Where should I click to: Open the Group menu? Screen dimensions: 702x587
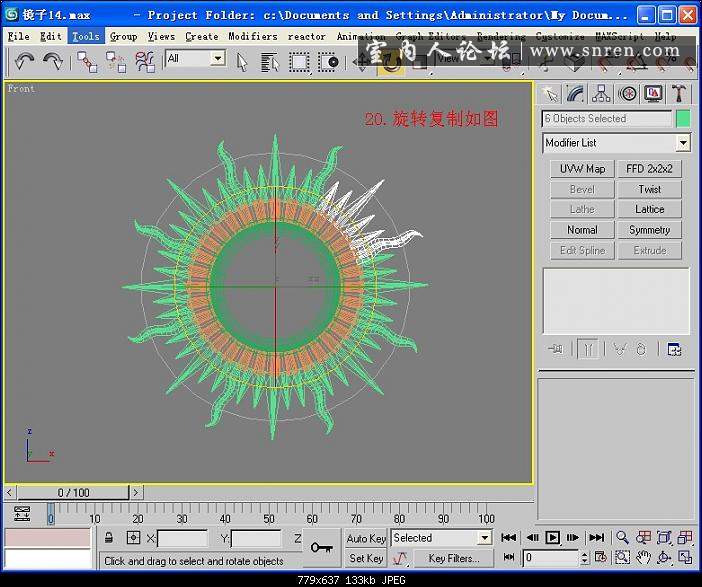(x=123, y=36)
